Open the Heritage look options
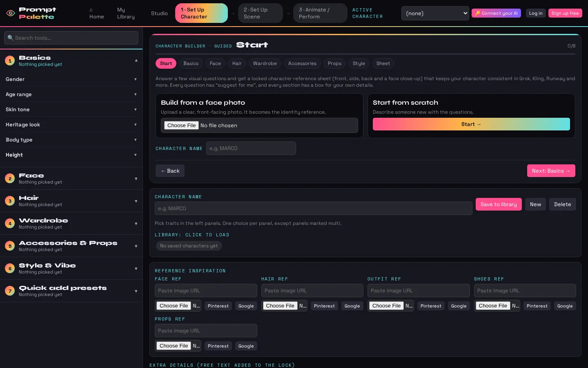 tap(71, 125)
